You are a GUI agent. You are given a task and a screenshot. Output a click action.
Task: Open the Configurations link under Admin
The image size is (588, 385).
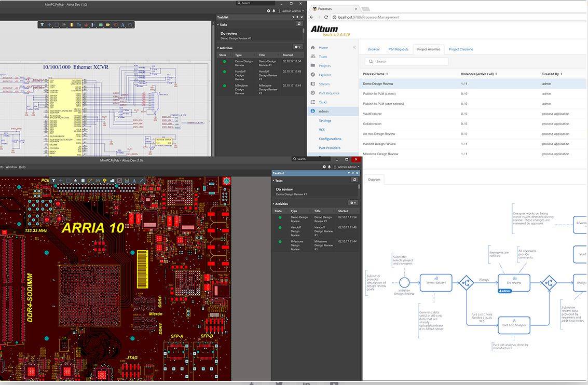[x=330, y=139]
